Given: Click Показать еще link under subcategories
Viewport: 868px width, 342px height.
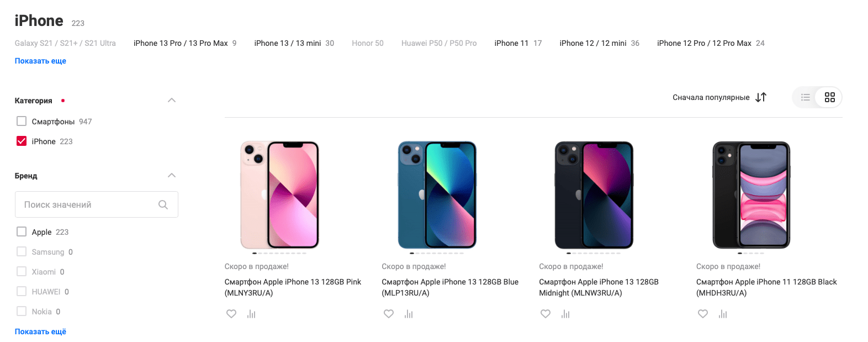Looking at the screenshot, I should [x=40, y=61].
